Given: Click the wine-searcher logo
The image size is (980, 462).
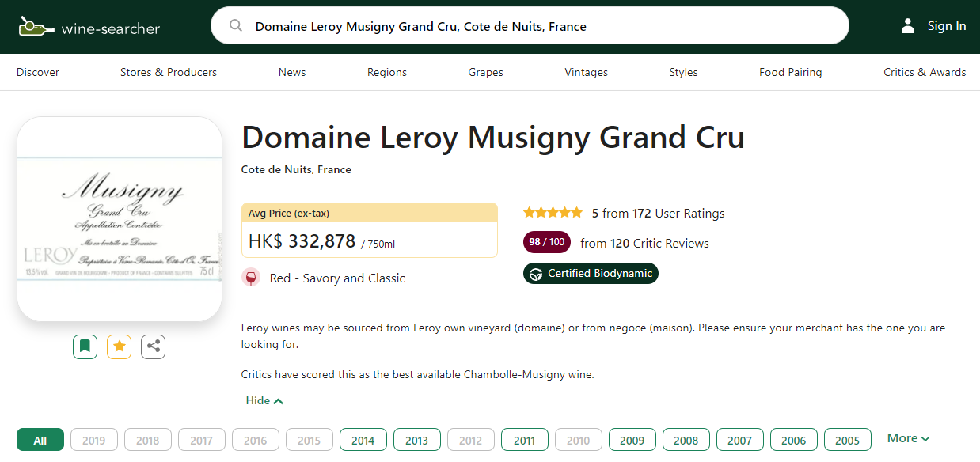Looking at the screenshot, I should coord(89,28).
